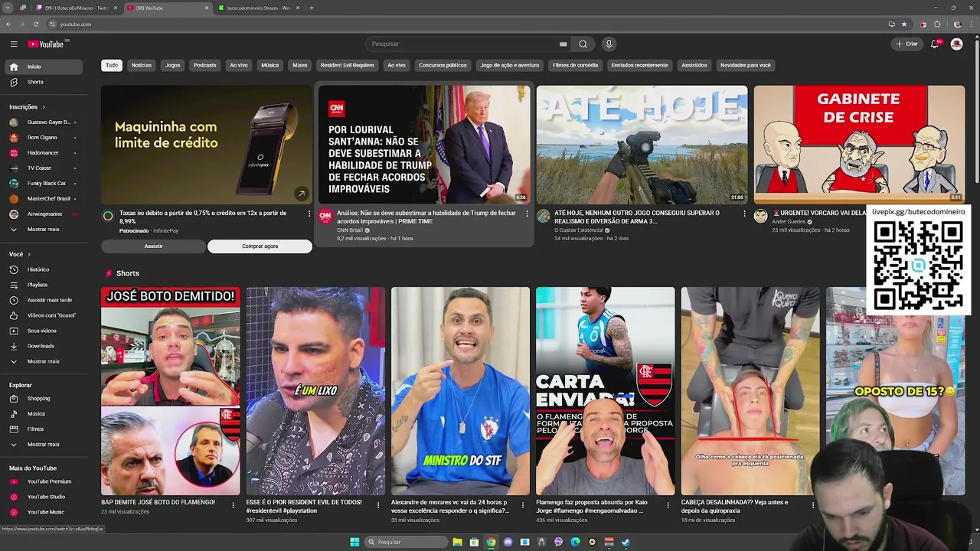Open the Resident Evil É UM LIXO short

(315, 391)
